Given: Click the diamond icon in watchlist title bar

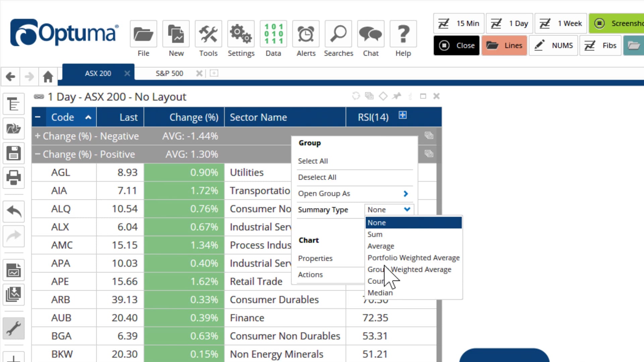Looking at the screenshot, I should [383, 96].
